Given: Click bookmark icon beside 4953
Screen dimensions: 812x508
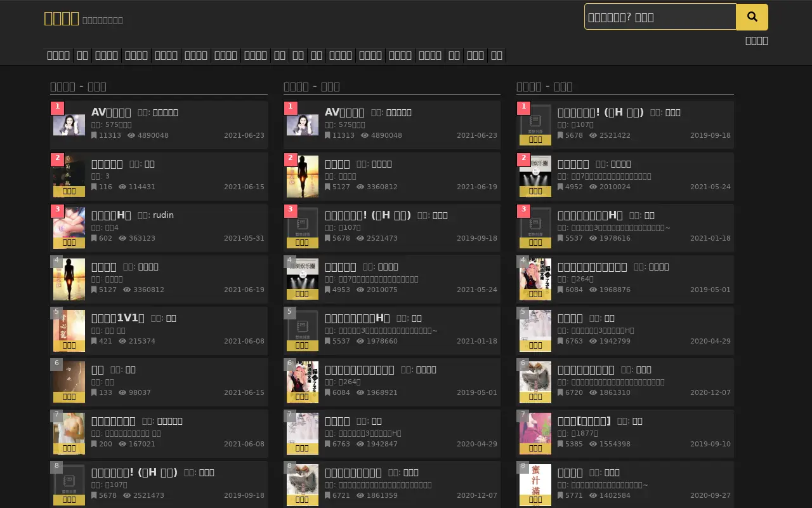Looking at the screenshot, I should pos(327,290).
